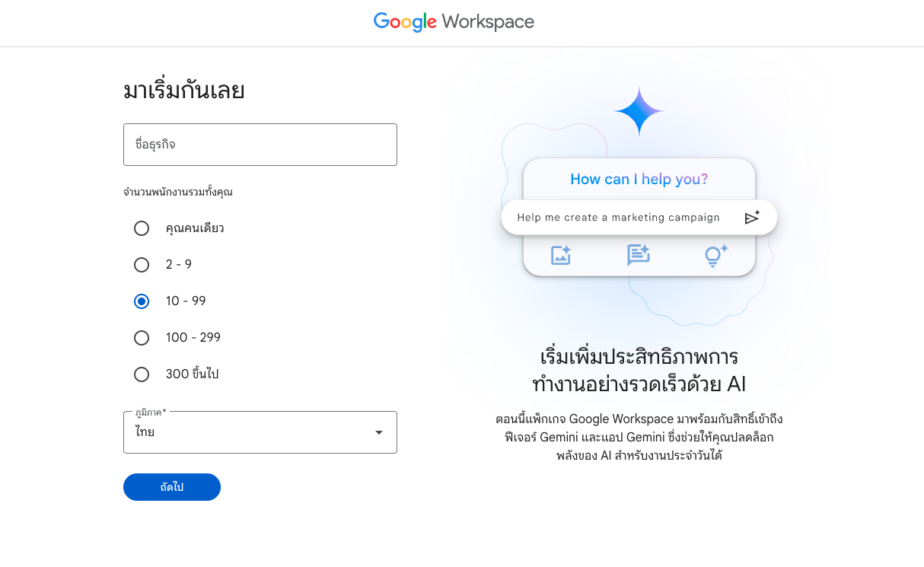Select the "2 - 9" employees option
Viewport: 924px width, 567px height.
point(142,265)
